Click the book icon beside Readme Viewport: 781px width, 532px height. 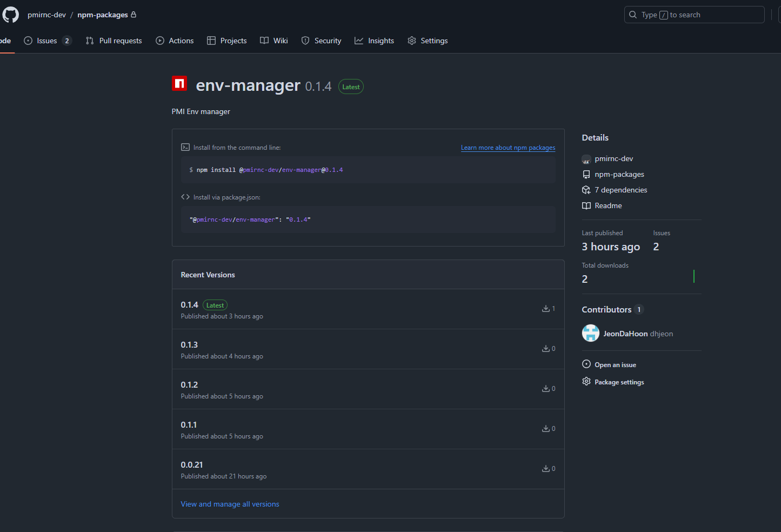click(x=586, y=205)
